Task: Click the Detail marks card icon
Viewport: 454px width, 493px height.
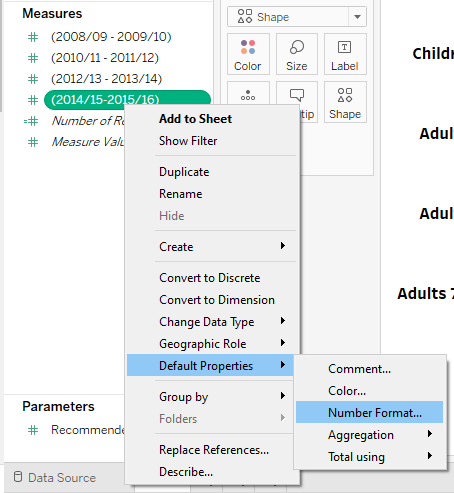Action: (x=248, y=95)
